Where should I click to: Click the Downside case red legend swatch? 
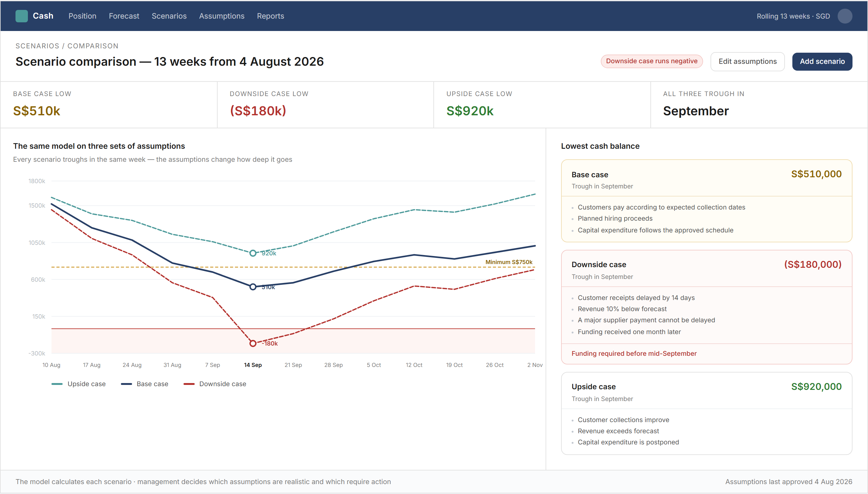point(189,384)
